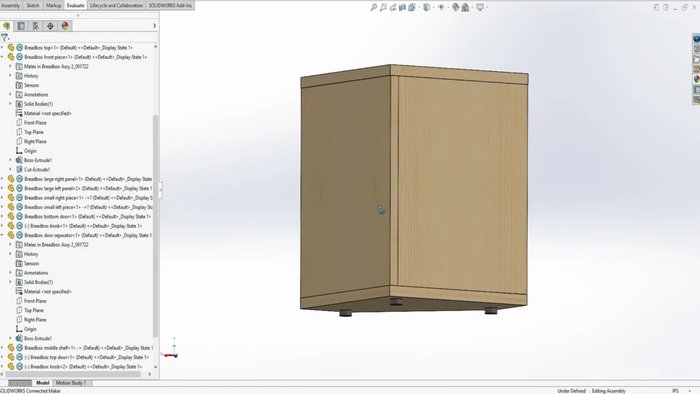Click the feature tree scroll-up arrow

155,46
